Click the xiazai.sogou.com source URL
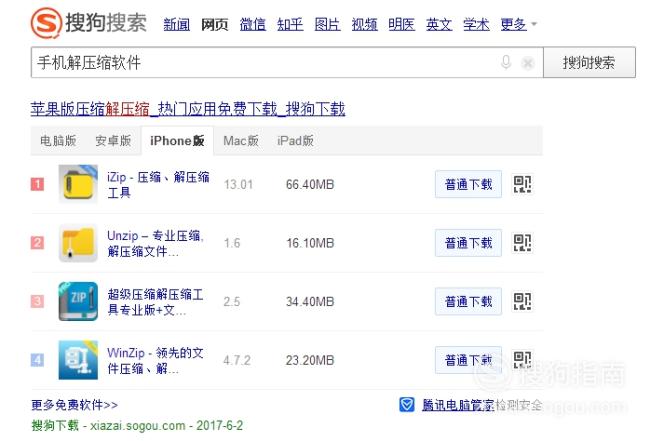The width and height of the screenshot is (650, 441). (x=138, y=426)
